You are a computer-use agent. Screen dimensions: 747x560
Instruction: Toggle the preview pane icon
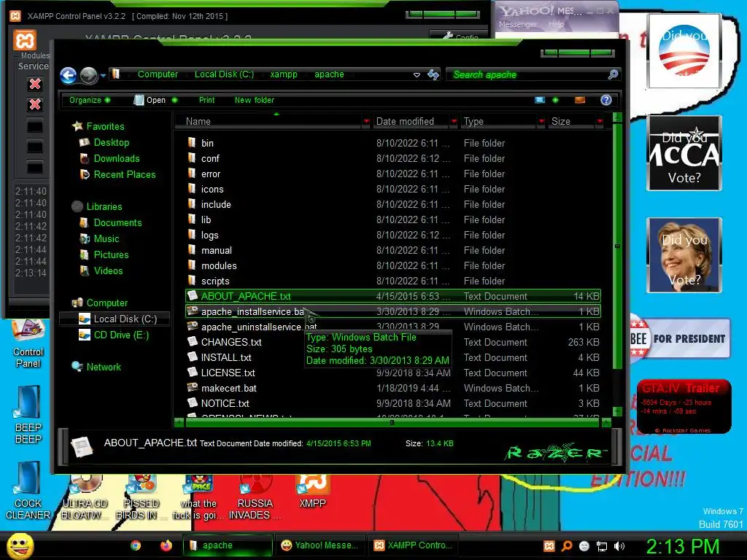(x=580, y=100)
